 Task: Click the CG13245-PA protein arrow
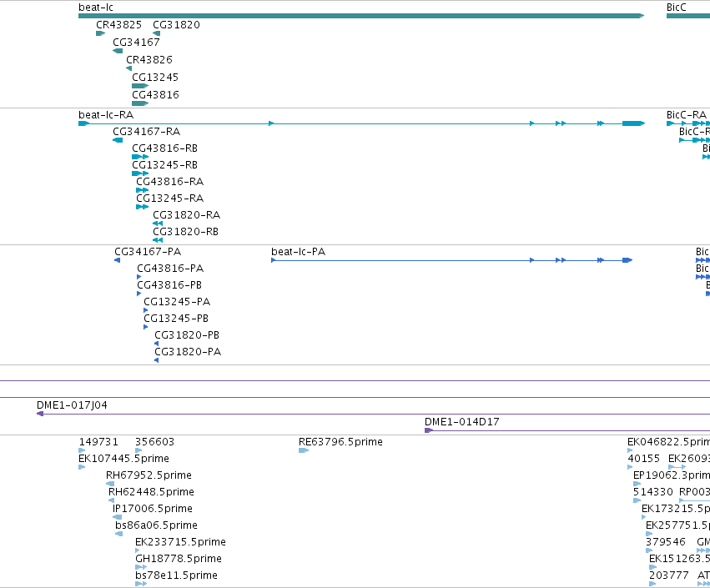145,310
